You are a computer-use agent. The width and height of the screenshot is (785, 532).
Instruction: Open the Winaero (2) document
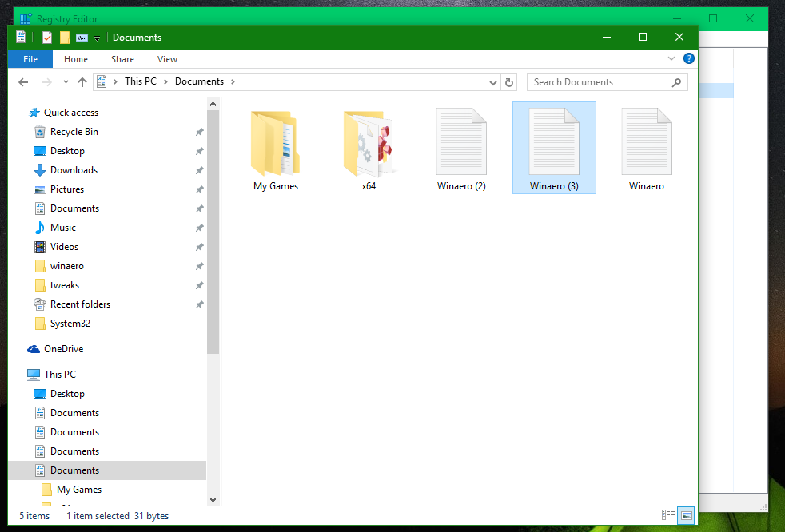461,144
